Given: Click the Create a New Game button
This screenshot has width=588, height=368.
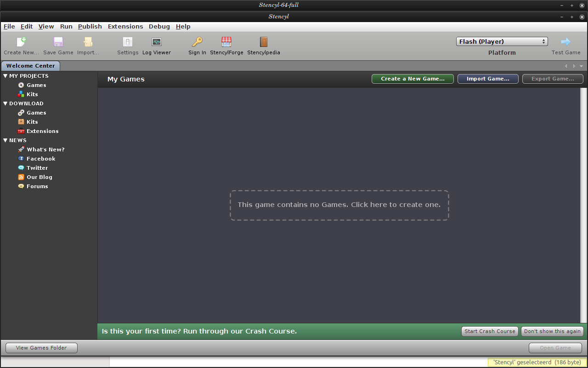Looking at the screenshot, I should pyautogui.click(x=413, y=79).
